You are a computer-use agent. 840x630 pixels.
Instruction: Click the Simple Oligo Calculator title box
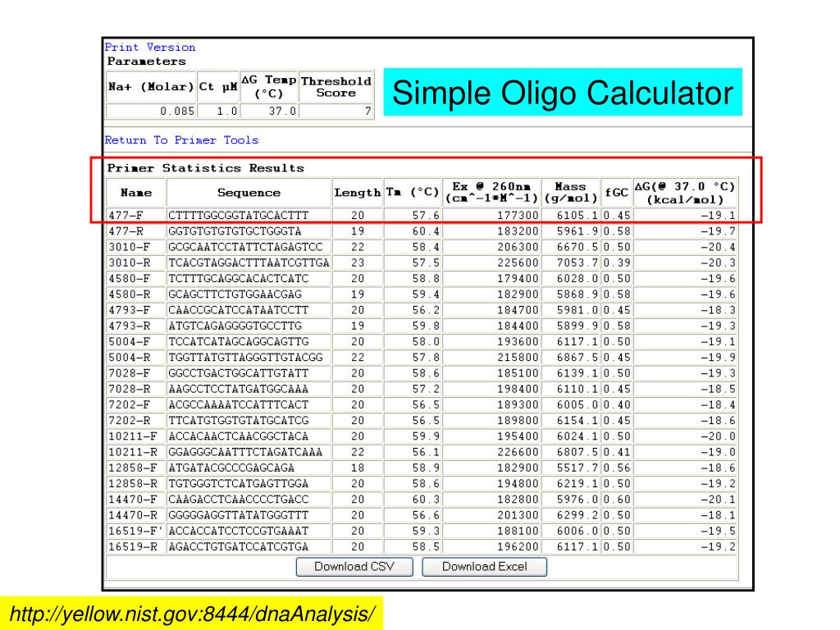[563, 93]
